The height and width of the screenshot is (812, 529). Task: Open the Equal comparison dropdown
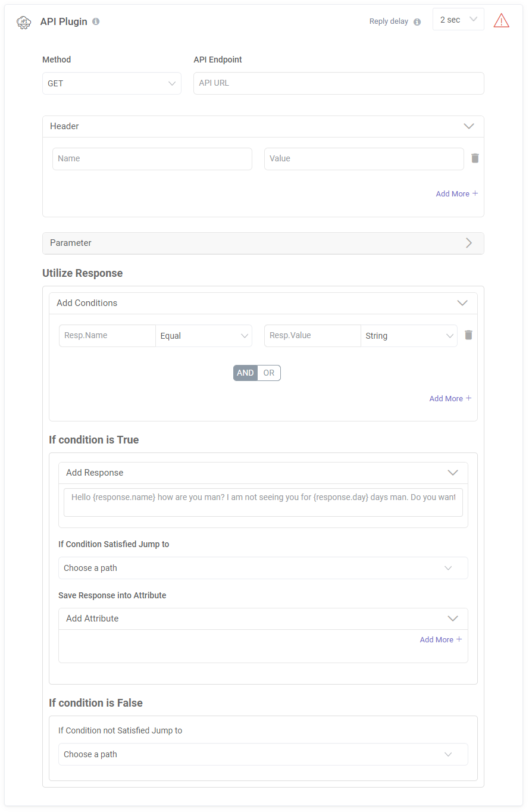pos(204,336)
